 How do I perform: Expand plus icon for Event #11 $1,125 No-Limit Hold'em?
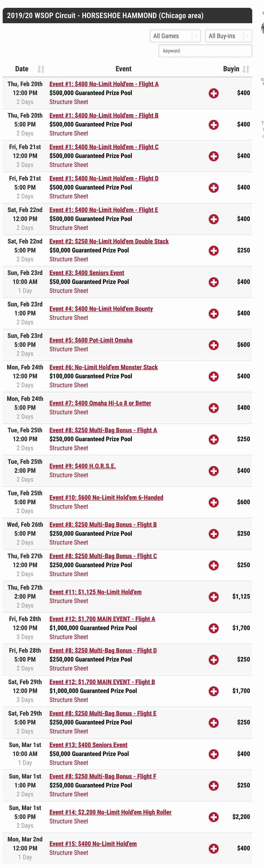(x=213, y=597)
